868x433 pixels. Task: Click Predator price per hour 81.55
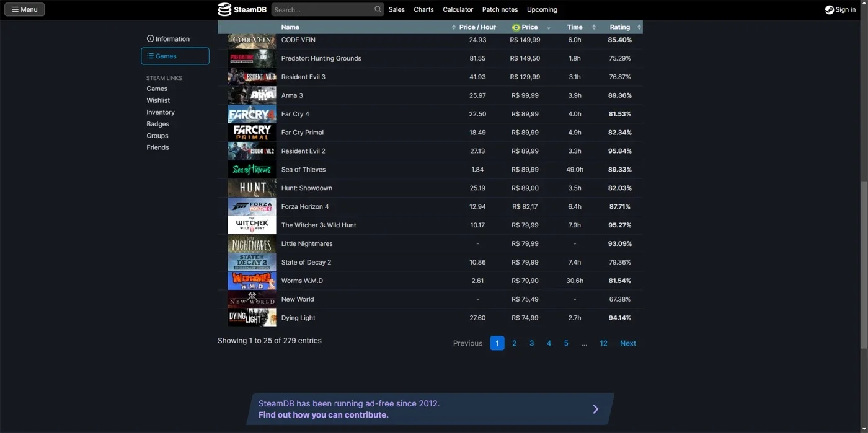click(477, 58)
